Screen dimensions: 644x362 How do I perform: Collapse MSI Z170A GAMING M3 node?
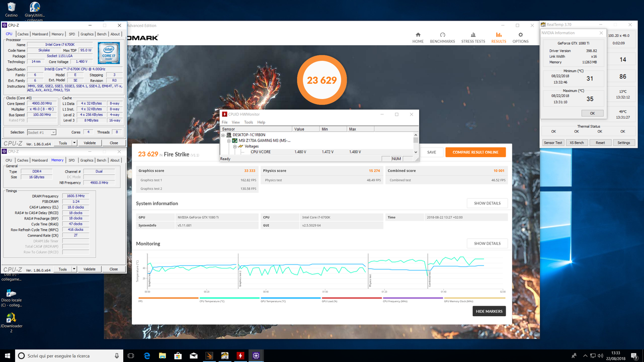(x=229, y=140)
